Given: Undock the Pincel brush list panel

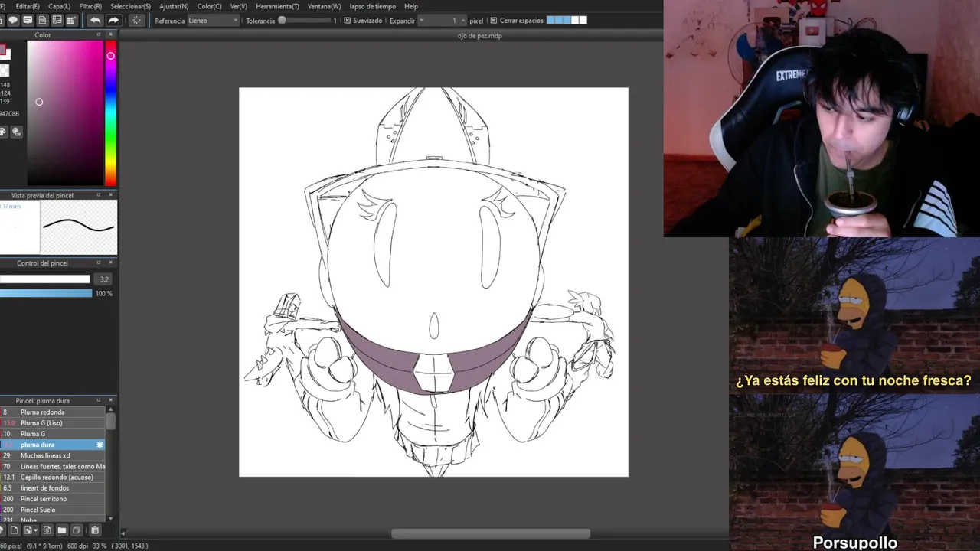Looking at the screenshot, I should tap(99, 400).
